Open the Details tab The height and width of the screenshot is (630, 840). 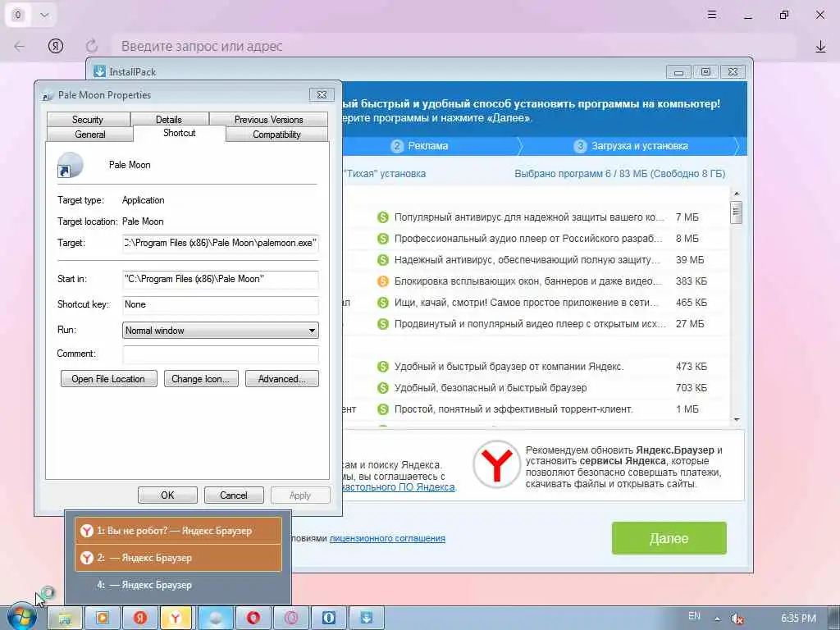click(x=169, y=120)
